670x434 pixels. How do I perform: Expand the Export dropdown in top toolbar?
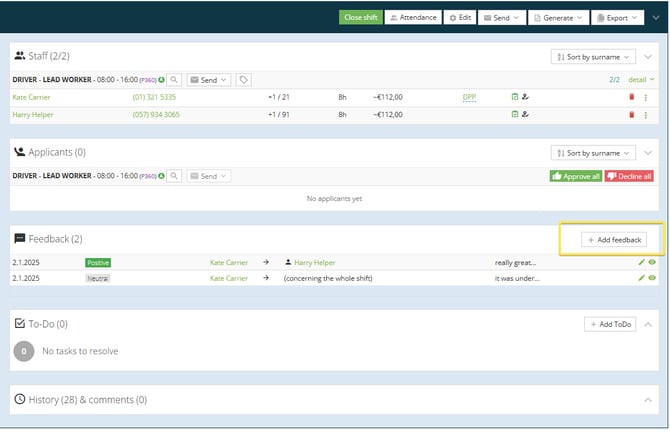[617, 17]
